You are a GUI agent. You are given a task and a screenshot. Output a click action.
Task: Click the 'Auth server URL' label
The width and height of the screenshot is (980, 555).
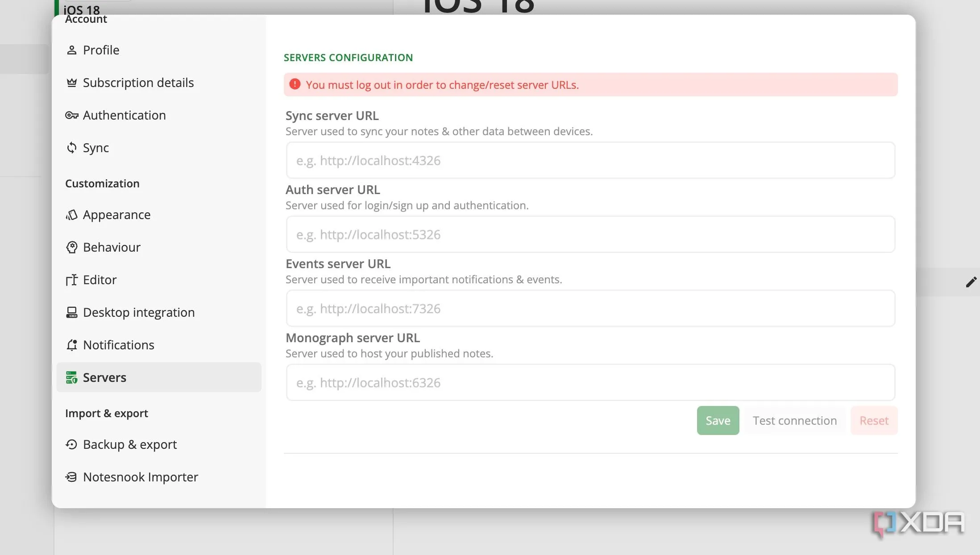pos(333,190)
